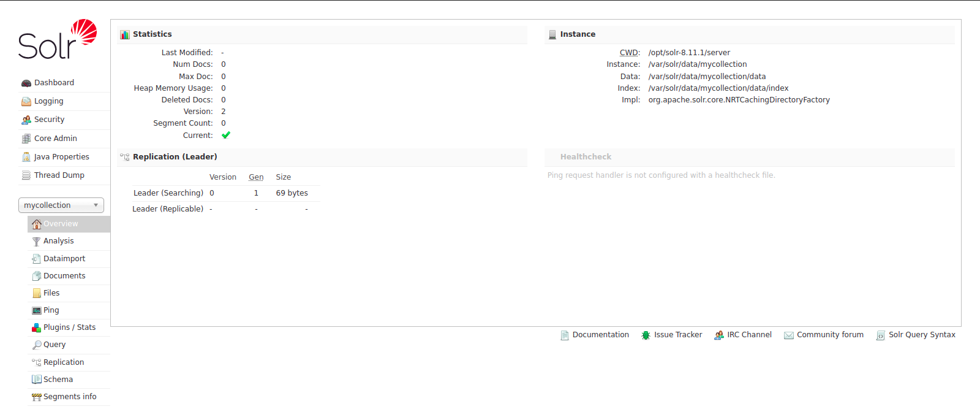The image size is (980, 409).
Task: View the Thread Dump page
Action: (59, 175)
